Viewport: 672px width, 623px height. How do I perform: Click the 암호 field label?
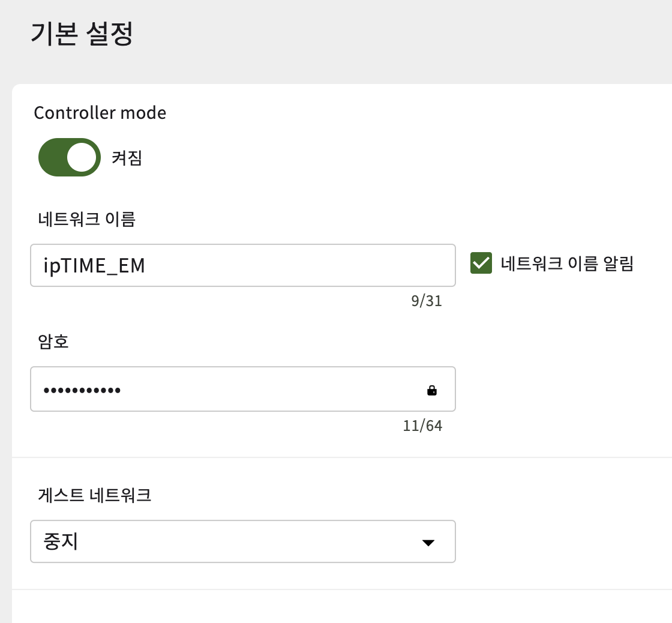tap(53, 342)
